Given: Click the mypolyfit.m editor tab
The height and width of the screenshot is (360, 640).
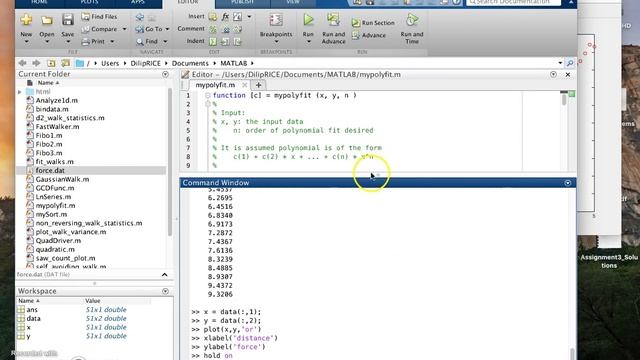Looking at the screenshot, I should click(215, 85).
